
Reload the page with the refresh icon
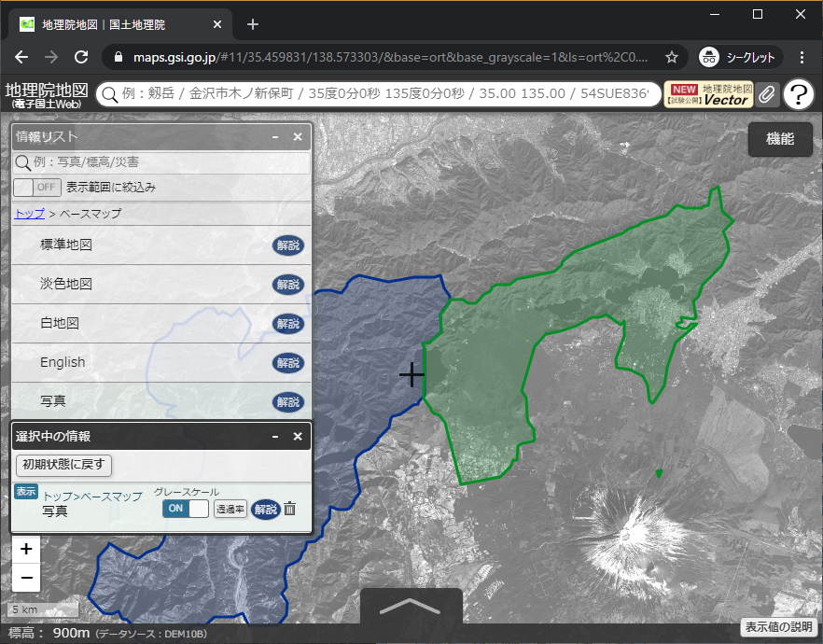point(81,57)
